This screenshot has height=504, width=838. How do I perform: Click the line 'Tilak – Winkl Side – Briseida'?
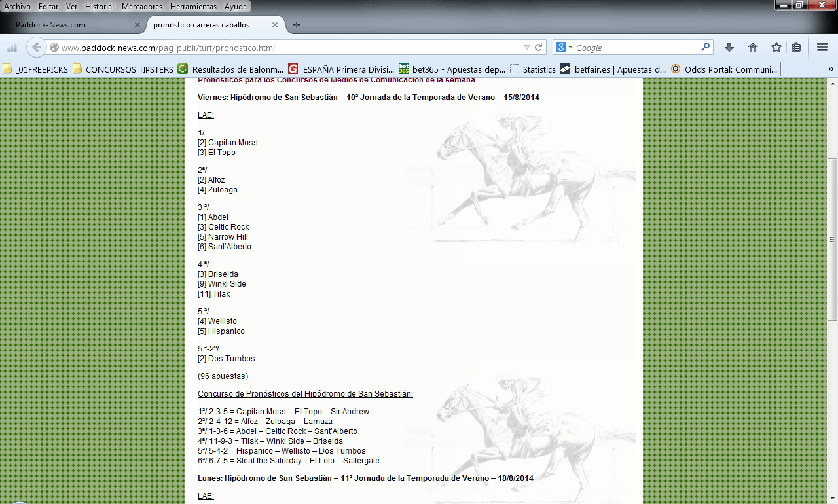270,441
